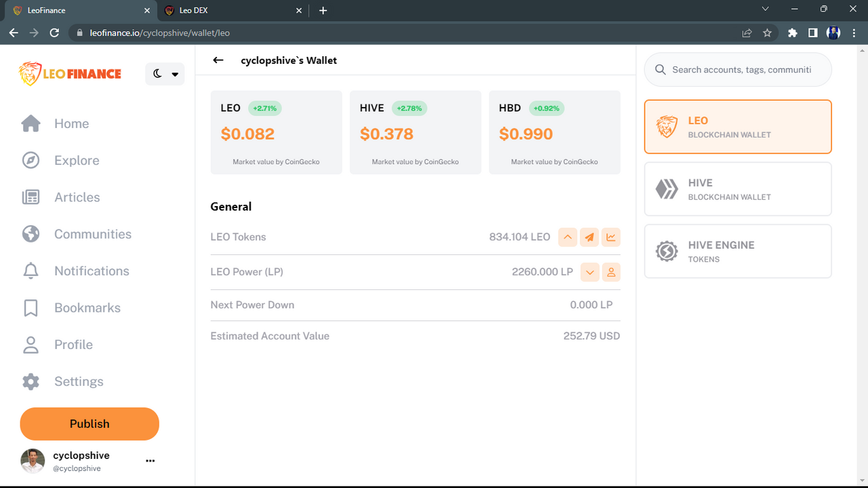Click the Chrome profile avatar icon
This screenshot has height=488, width=868.
pos(833,33)
